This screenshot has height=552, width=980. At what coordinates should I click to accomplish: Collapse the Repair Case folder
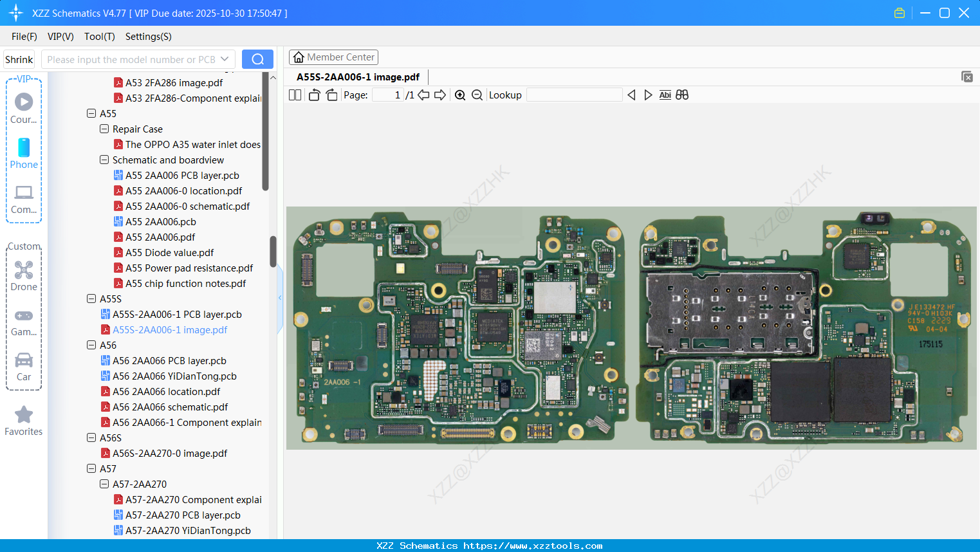coord(104,129)
